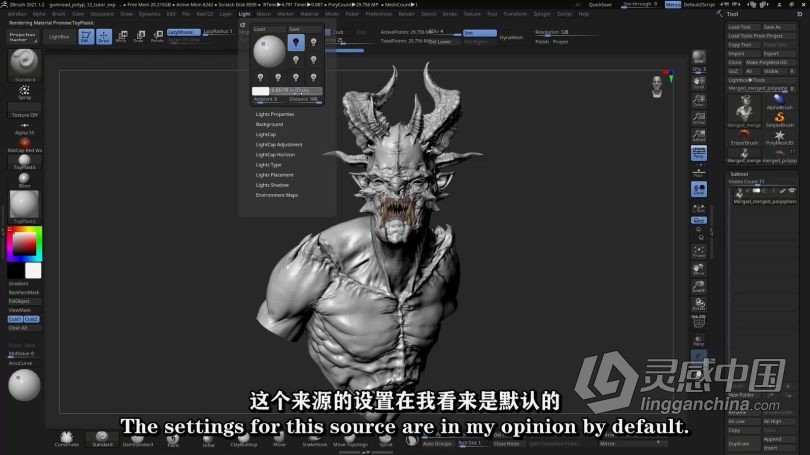Choose the SnakeHook brush at bottom
Image resolution: width=810 pixels, height=455 pixels.
tap(314, 440)
